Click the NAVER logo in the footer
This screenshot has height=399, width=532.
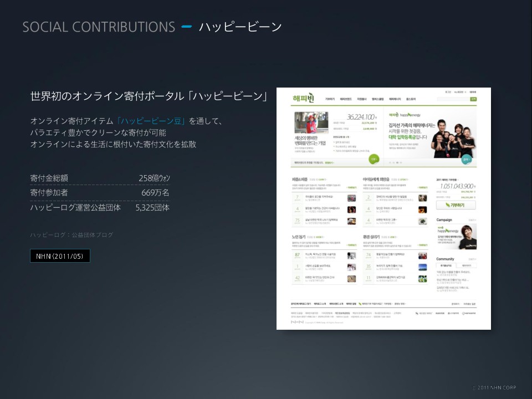point(439,313)
